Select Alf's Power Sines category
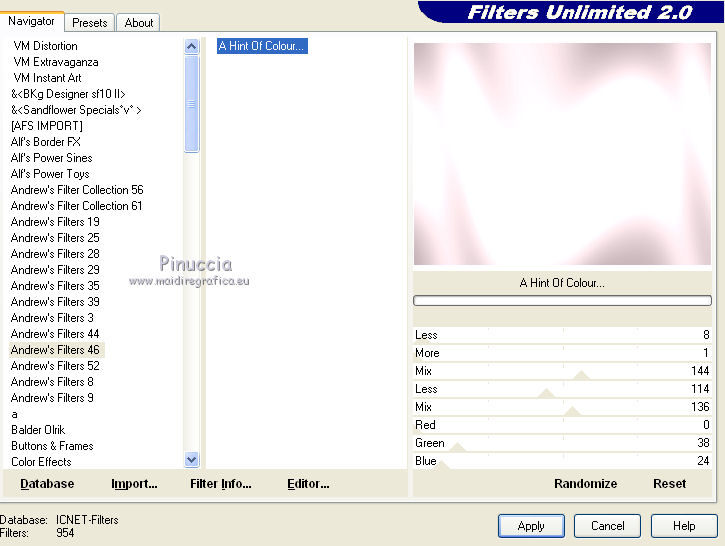Screen dimensions: 725x546 click(51, 158)
